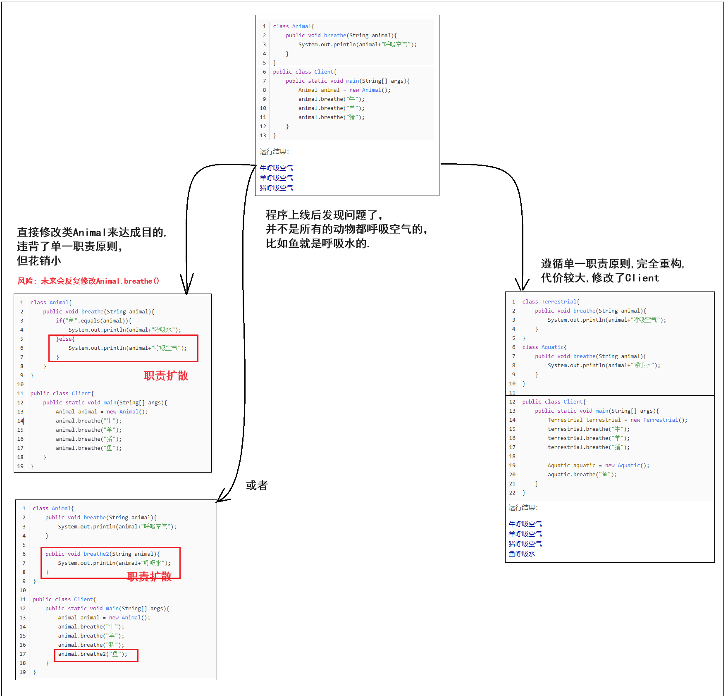The height and width of the screenshot is (700, 728).
Task: Select the heading "直接修改类Animal来达成目的,"
Action: click(92, 232)
